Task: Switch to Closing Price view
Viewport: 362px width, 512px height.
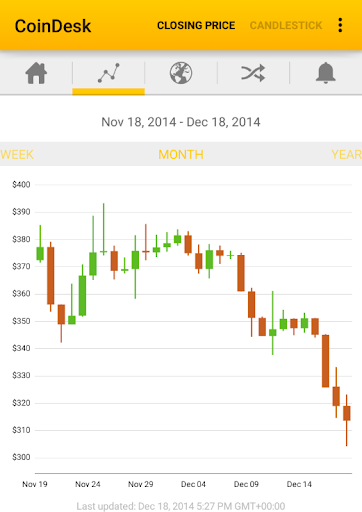Action: [x=196, y=25]
